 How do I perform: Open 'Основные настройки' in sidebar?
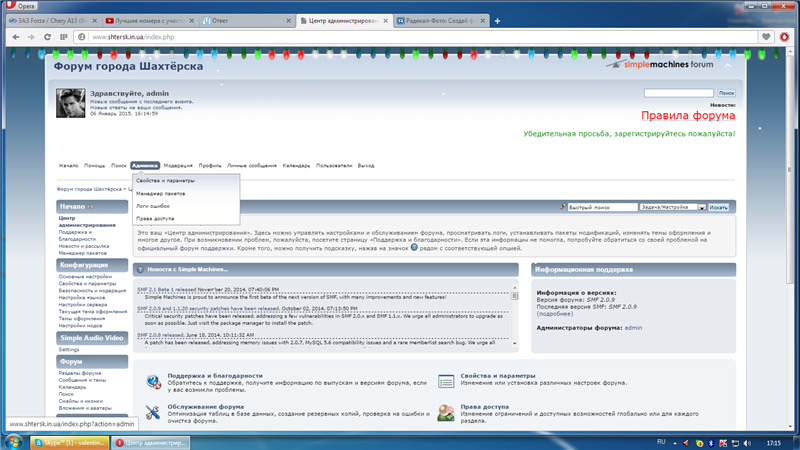click(85, 277)
